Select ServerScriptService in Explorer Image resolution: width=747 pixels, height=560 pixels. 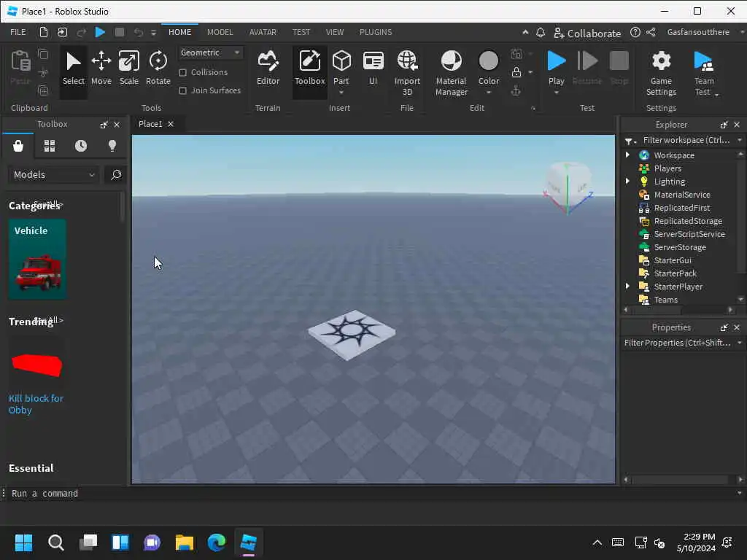[689, 234]
